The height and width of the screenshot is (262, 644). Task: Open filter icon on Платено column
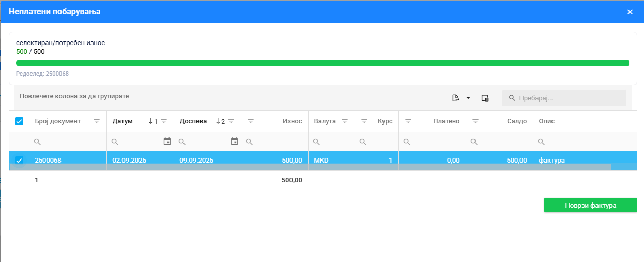408,121
